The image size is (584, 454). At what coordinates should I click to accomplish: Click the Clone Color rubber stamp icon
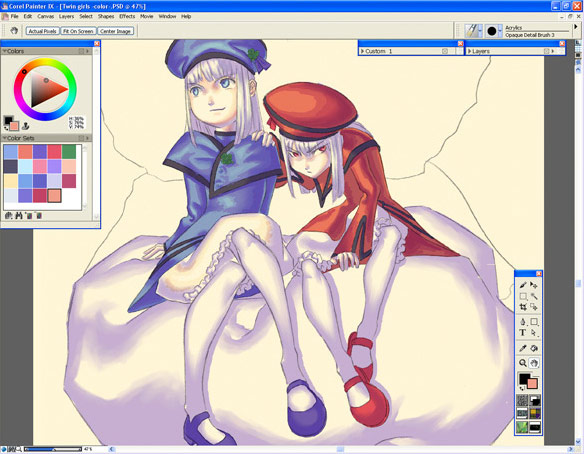coord(25,126)
